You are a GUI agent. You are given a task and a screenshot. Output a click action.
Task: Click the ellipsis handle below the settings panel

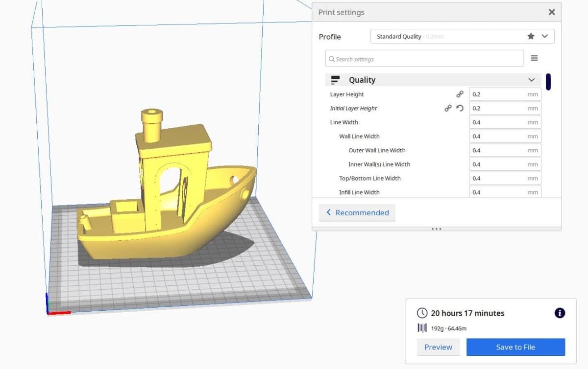[x=436, y=229]
